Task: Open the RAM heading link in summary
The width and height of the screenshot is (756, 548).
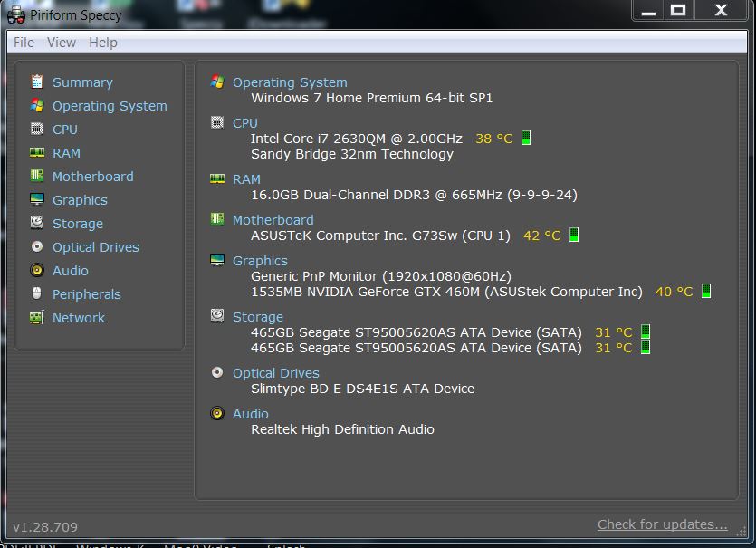Action: 246,179
